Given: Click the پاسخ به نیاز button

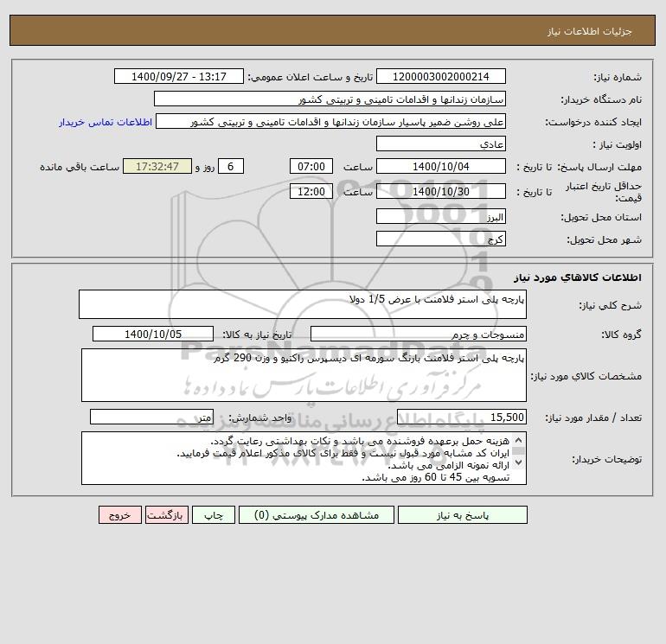Looking at the screenshot, I should click(x=463, y=515).
